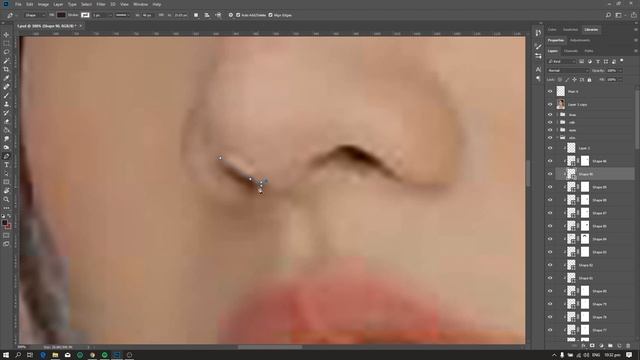Hide the Layer 3 copy layer
This screenshot has width=640, height=360.
tap(550, 104)
